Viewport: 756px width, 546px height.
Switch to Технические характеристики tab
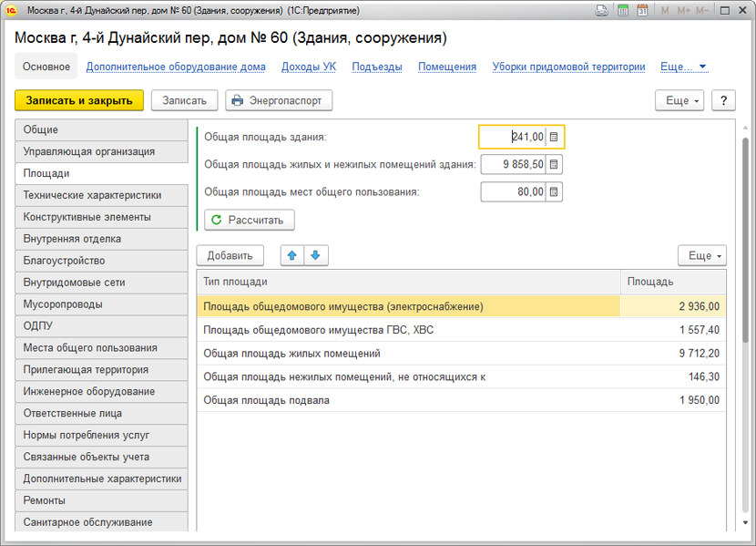(92, 195)
